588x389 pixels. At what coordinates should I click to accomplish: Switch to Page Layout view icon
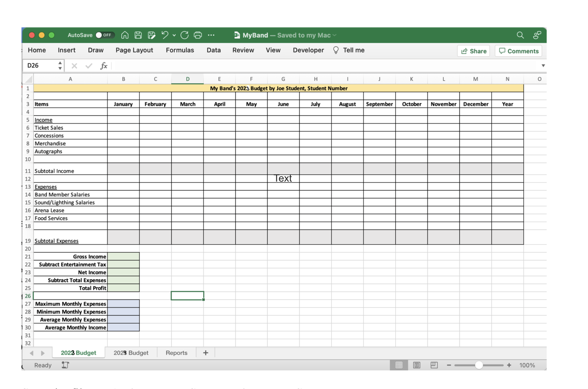click(x=416, y=365)
